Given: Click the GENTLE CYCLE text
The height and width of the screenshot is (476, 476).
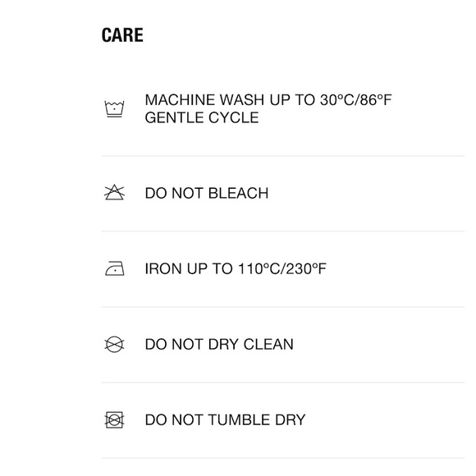Looking at the screenshot, I should point(202,117).
